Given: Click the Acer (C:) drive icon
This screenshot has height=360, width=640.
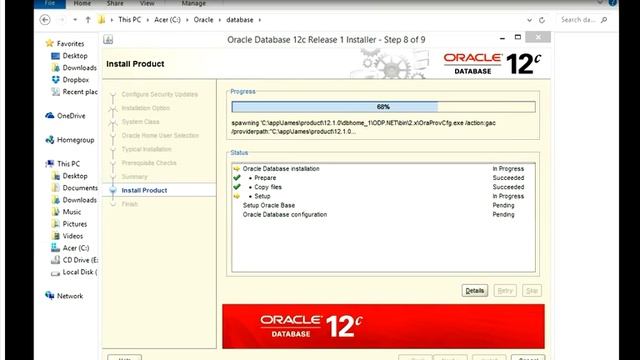Looking at the screenshot, I should point(56,248).
